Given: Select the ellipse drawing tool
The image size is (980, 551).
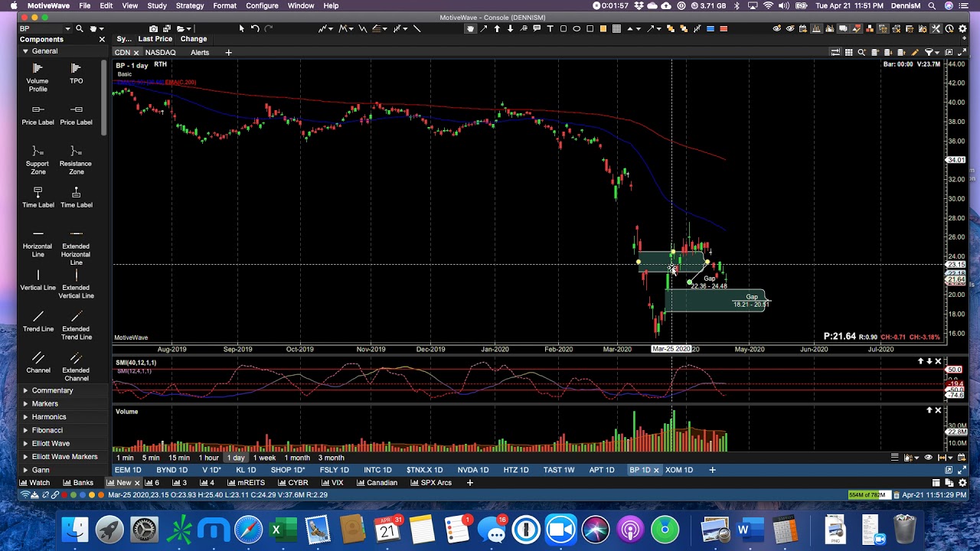Looking at the screenshot, I should [x=577, y=28].
